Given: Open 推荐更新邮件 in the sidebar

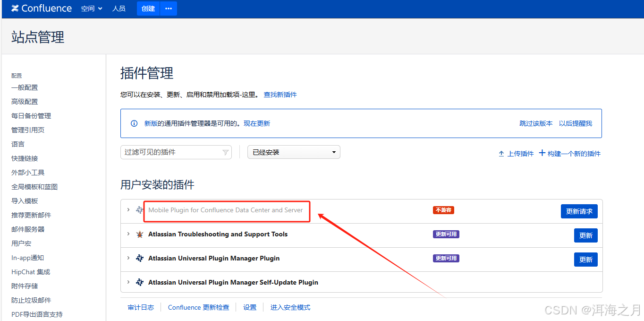Looking at the screenshot, I should [x=31, y=215].
